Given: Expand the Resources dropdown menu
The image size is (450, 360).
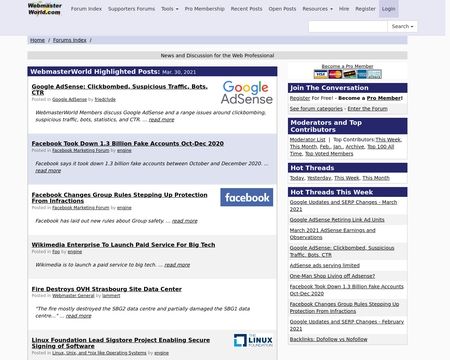Looking at the screenshot, I should [317, 9].
